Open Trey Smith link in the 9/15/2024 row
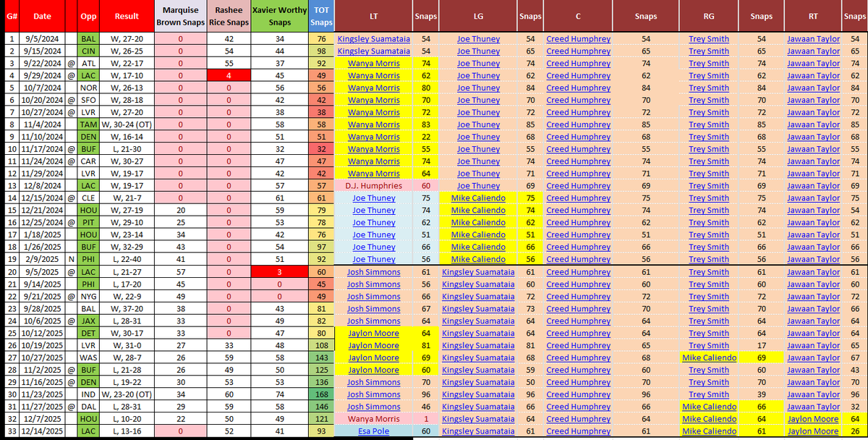The height and width of the screenshot is (440, 868). point(709,51)
